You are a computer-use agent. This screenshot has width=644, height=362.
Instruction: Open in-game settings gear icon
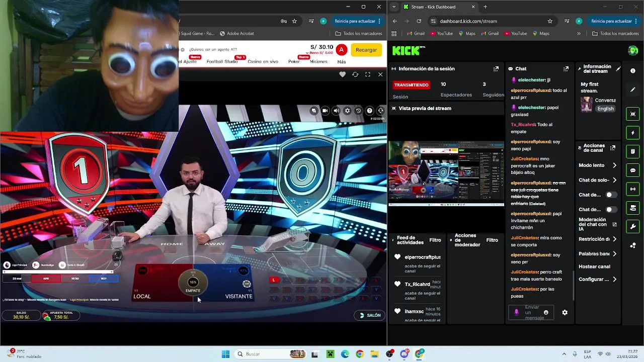coord(347,111)
